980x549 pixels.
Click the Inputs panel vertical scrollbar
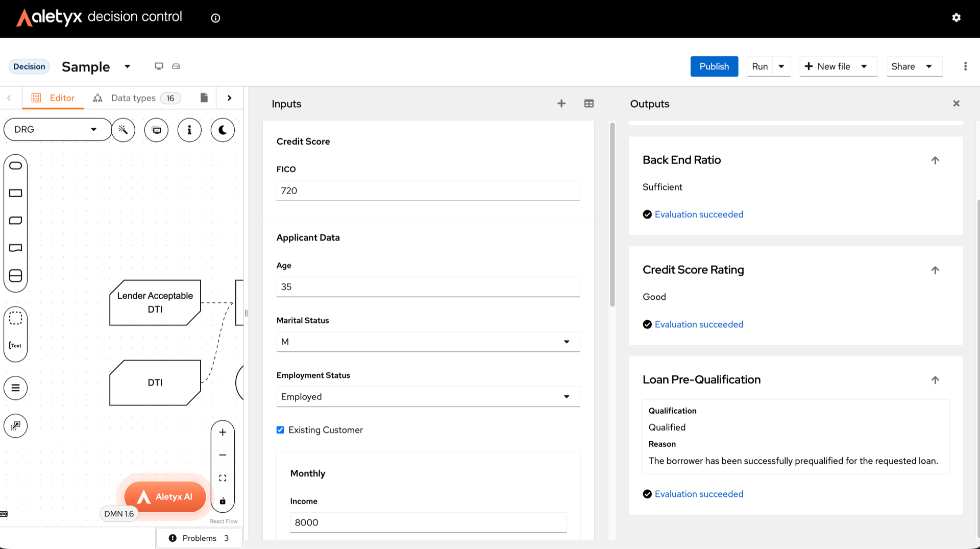pyautogui.click(x=612, y=214)
